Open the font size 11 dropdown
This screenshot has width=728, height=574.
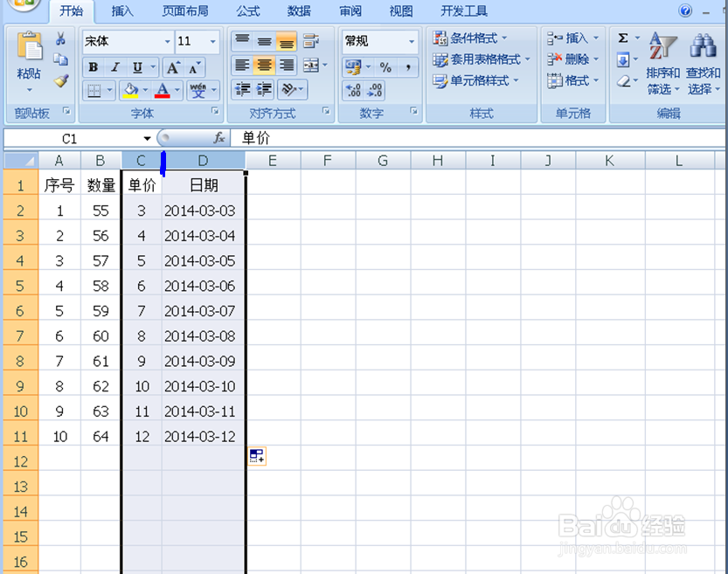point(212,42)
